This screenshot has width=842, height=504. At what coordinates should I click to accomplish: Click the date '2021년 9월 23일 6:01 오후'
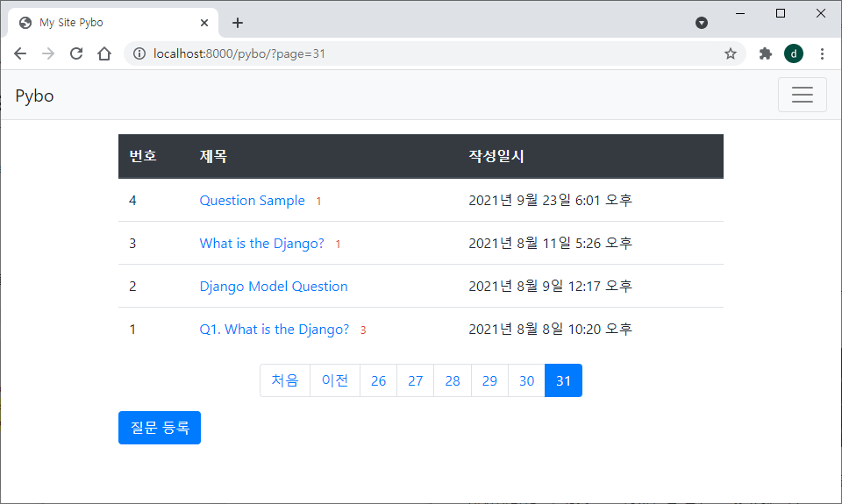point(551,200)
